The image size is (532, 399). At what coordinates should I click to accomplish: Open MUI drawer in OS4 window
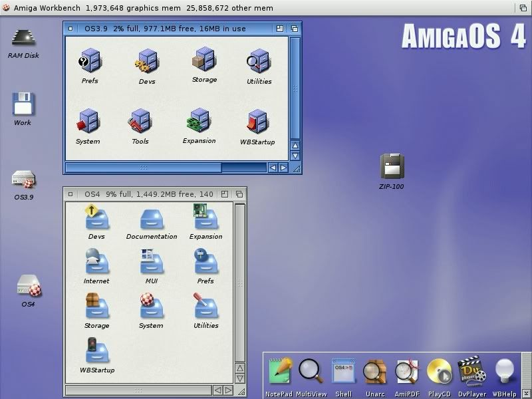click(x=152, y=267)
